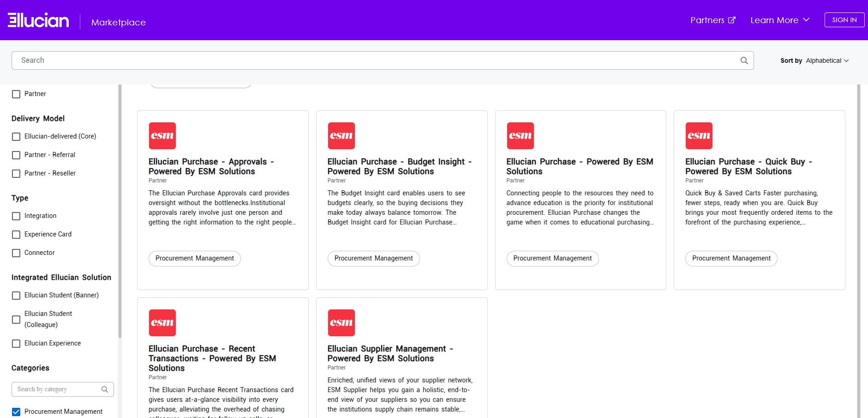The image size is (868, 418).
Task: Click ESM logo on Recent Transactions card
Action: [x=162, y=323]
